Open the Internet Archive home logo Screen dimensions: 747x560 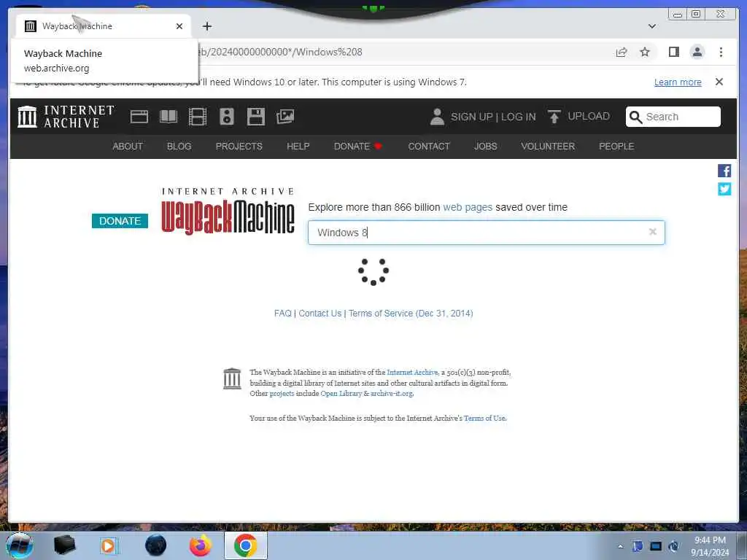66,117
